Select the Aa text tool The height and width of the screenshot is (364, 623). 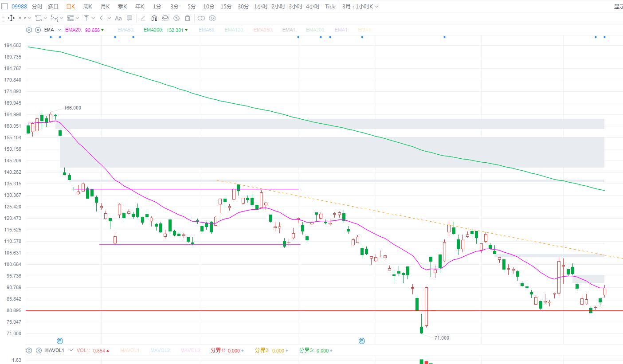[118, 18]
